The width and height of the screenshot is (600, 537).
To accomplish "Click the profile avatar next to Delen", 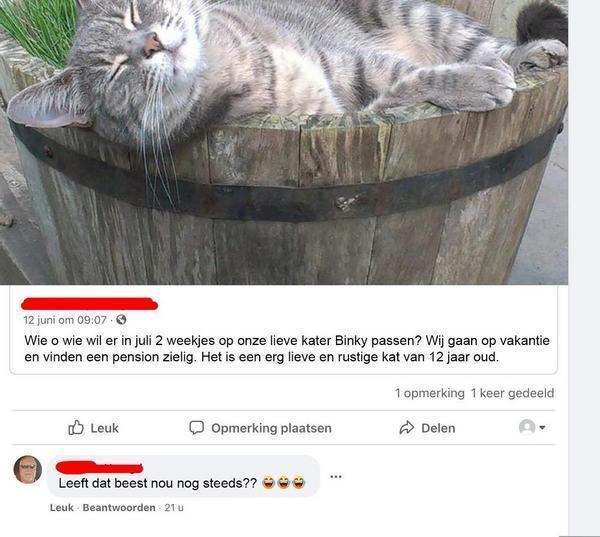I will point(527,427).
